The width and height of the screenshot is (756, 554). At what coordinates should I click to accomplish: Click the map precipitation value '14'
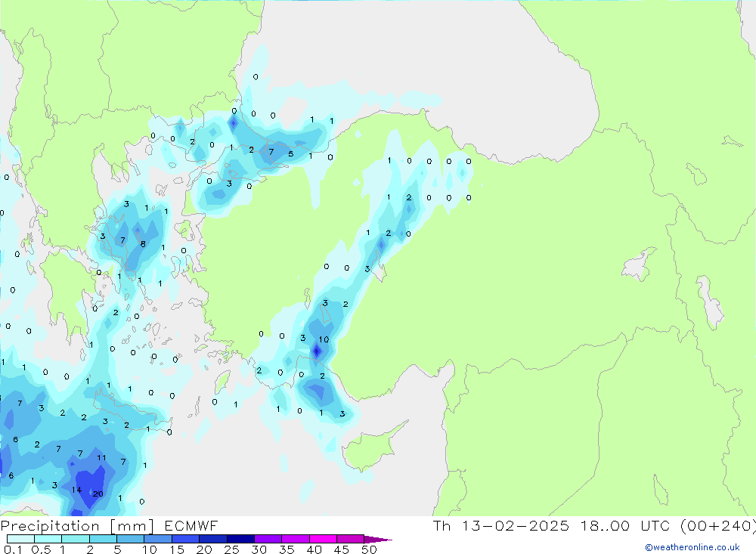pos(76,490)
